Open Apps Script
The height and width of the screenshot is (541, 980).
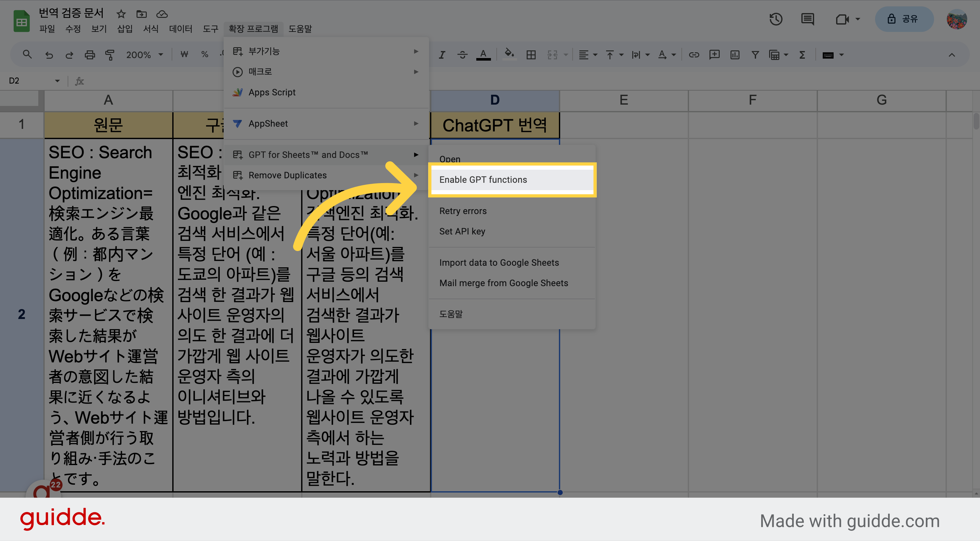(x=326, y=92)
